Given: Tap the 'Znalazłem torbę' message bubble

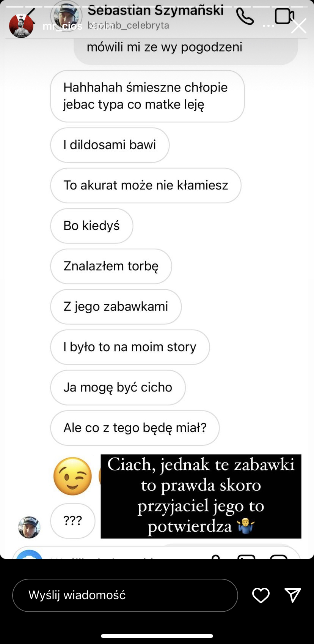Looking at the screenshot, I should click(x=111, y=266).
